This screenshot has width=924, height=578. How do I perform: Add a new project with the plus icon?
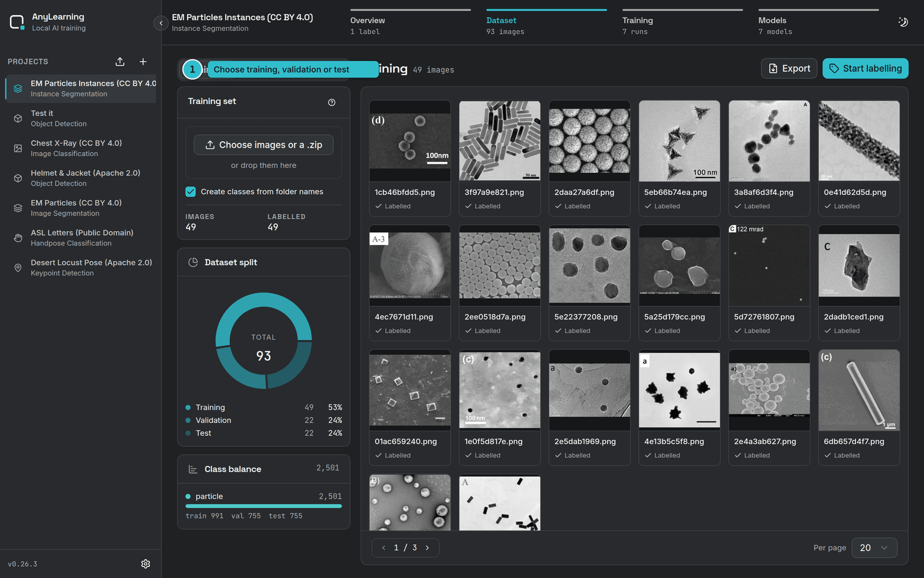[143, 62]
